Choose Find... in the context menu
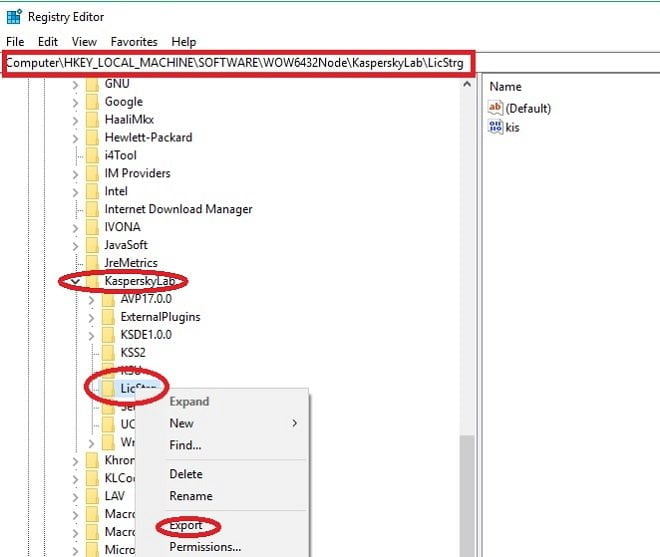The width and height of the screenshot is (660, 557). pos(185,445)
